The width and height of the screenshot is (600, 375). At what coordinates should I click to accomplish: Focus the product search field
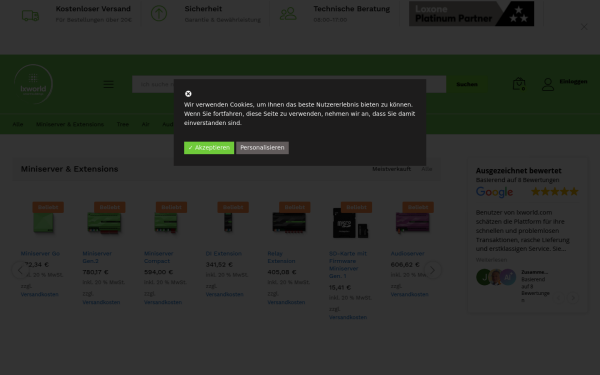[289, 84]
